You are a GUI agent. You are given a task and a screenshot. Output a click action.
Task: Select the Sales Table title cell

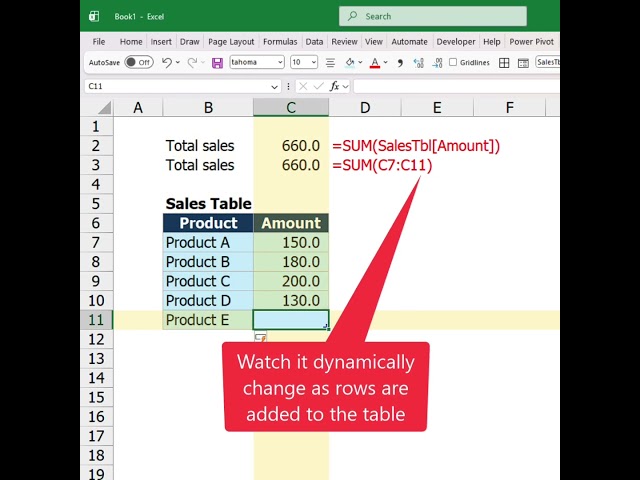pos(208,204)
